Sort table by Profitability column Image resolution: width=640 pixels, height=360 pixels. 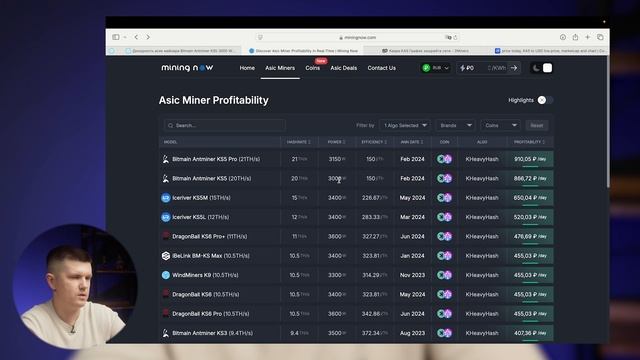pyautogui.click(x=529, y=142)
